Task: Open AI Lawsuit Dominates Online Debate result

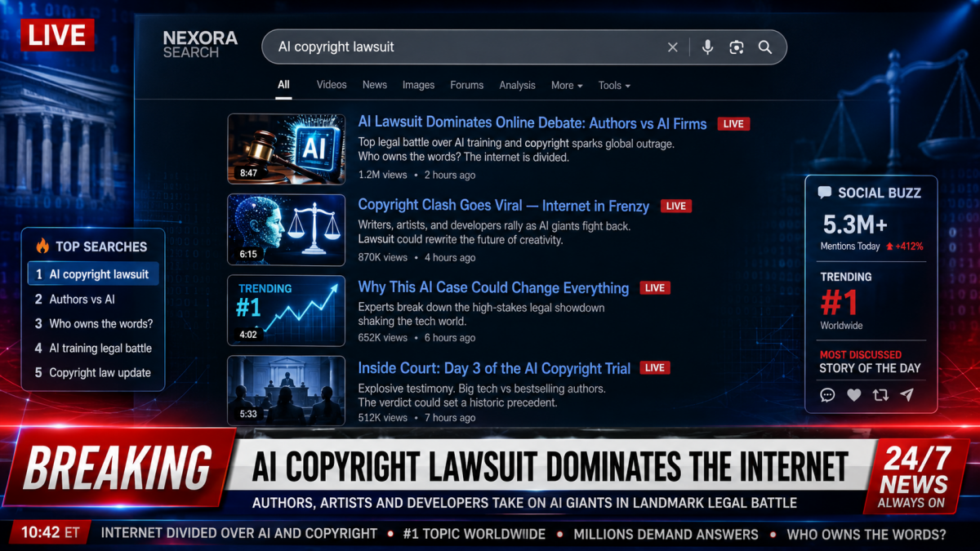Action: click(532, 123)
